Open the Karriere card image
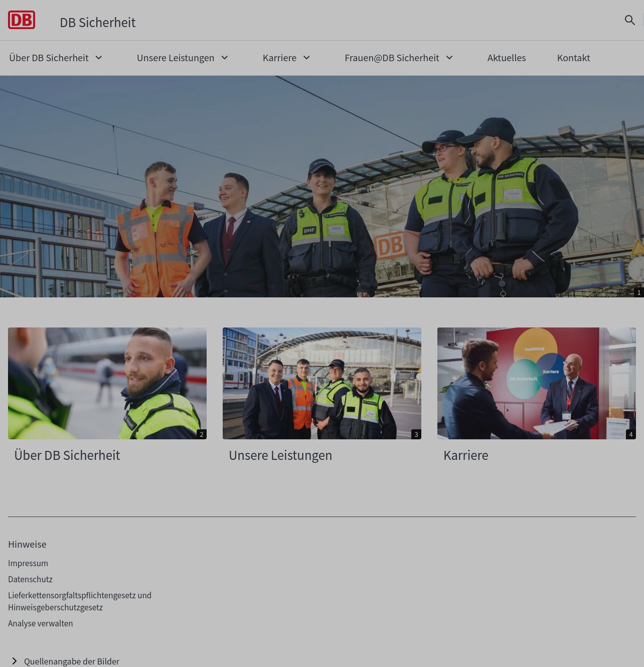The height and width of the screenshot is (667, 644). (x=537, y=383)
